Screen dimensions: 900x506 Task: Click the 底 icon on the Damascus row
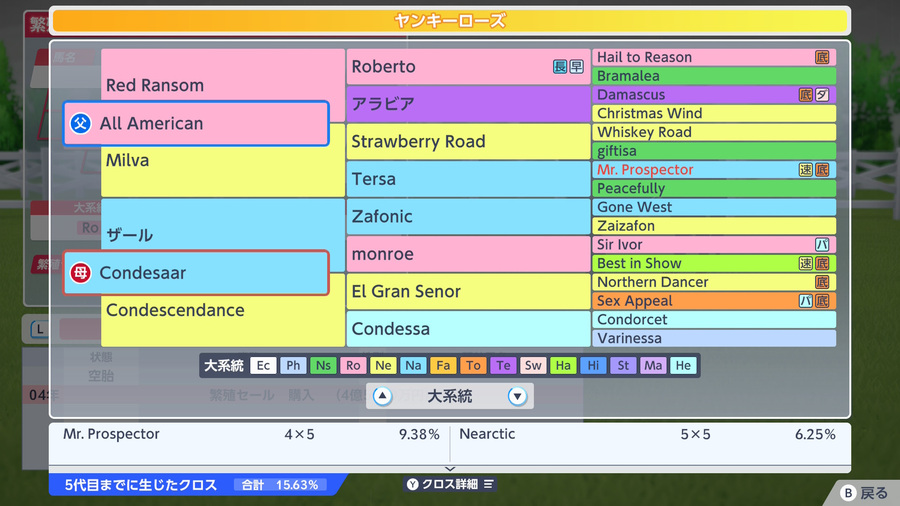point(806,95)
